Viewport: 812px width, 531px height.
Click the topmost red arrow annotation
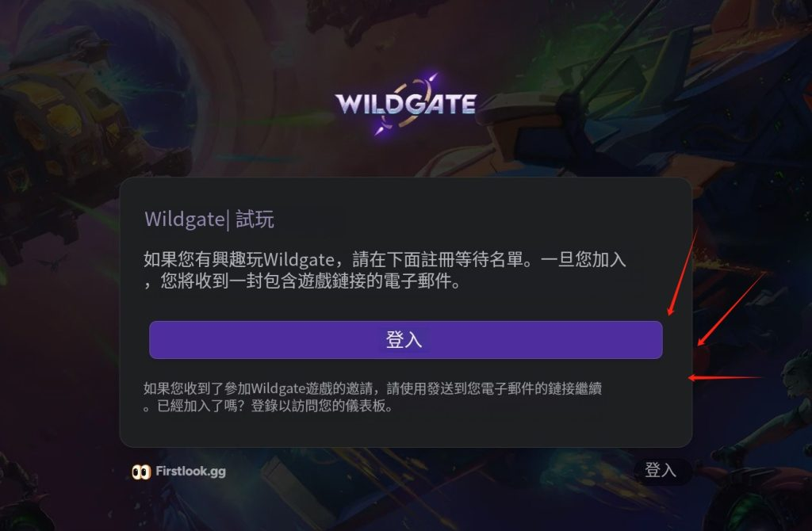pyautogui.click(x=683, y=271)
